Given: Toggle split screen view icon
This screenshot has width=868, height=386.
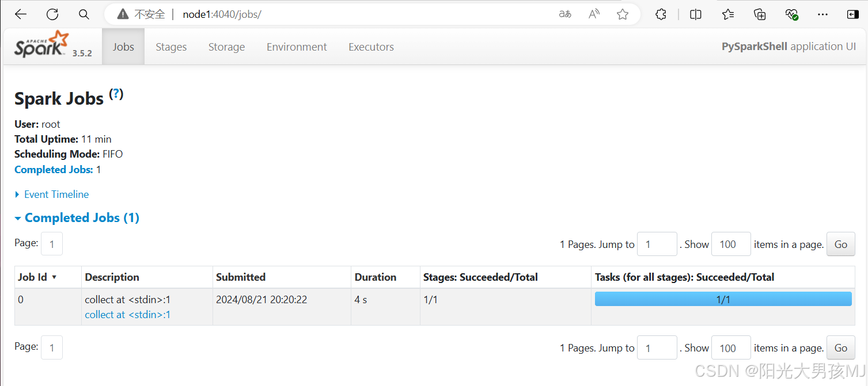Looking at the screenshot, I should (696, 14).
